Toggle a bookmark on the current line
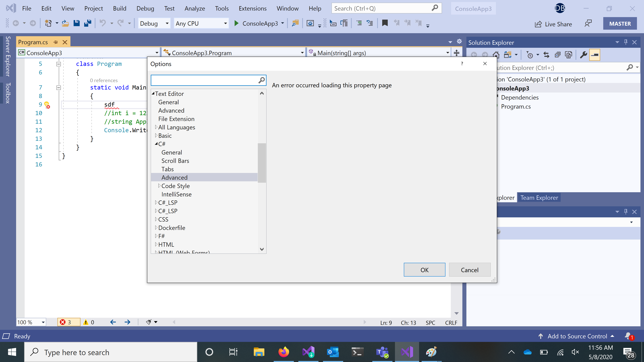The width and height of the screenshot is (644, 362). [x=385, y=23]
